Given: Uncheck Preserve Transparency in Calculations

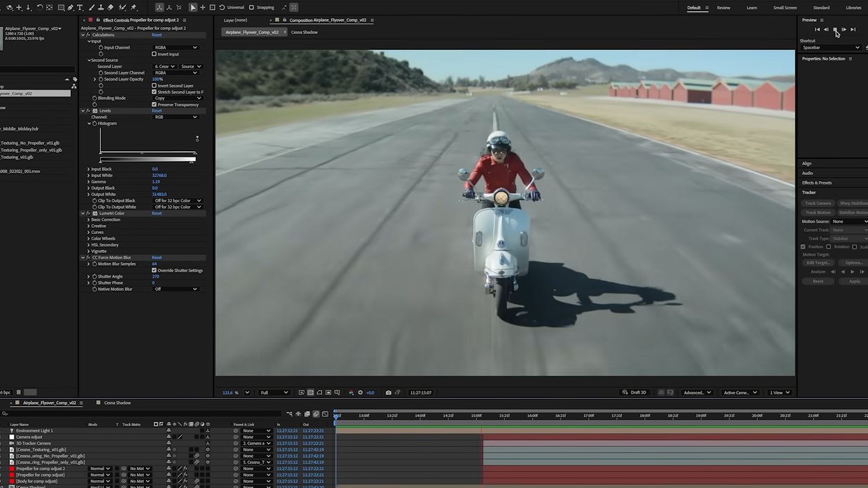Looking at the screenshot, I should [154, 104].
